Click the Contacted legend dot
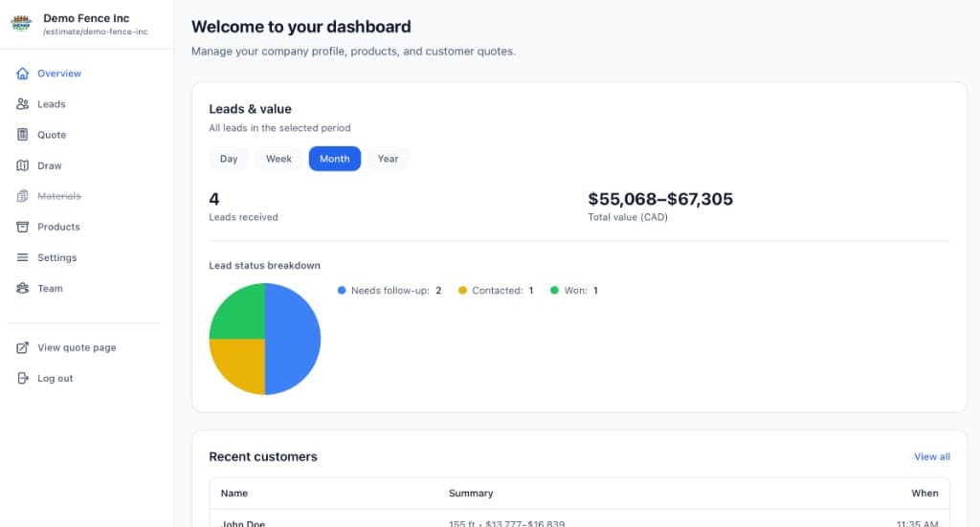 462,291
